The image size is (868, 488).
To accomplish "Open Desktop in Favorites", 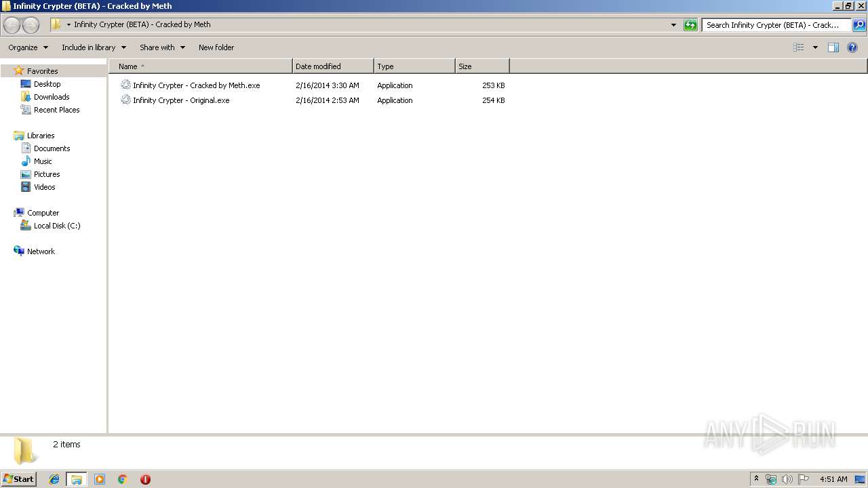I will click(47, 84).
